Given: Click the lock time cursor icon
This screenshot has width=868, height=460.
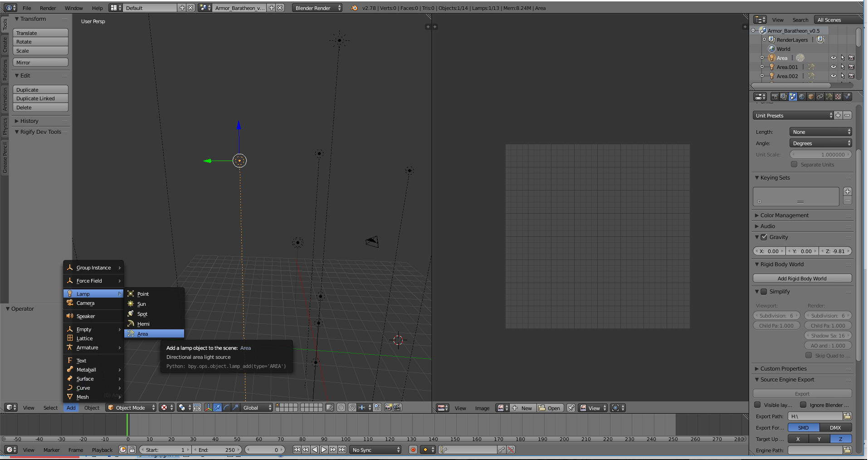Looking at the screenshot, I should (132, 450).
